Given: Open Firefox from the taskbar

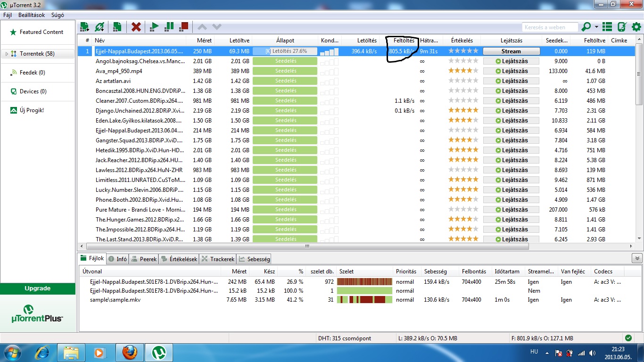Looking at the screenshot, I should point(129,353).
